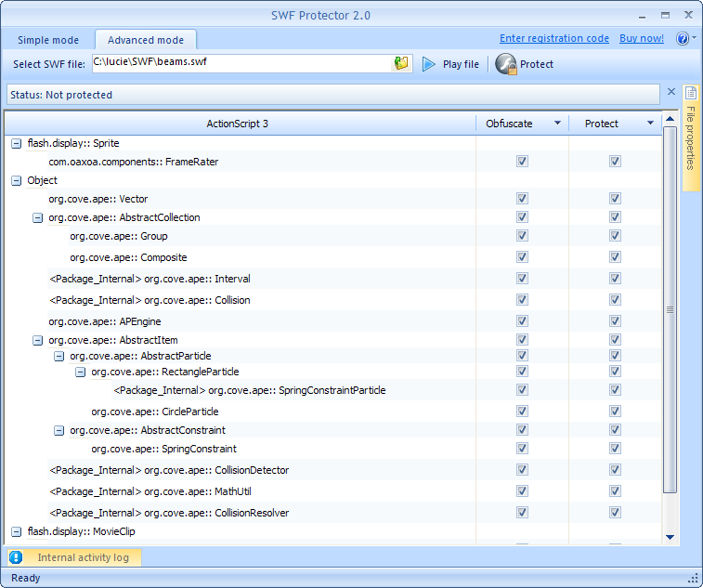This screenshot has height=588, width=703.
Task: Select org.cove.ape:: CircleParticle row
Action: click(155, 412)
